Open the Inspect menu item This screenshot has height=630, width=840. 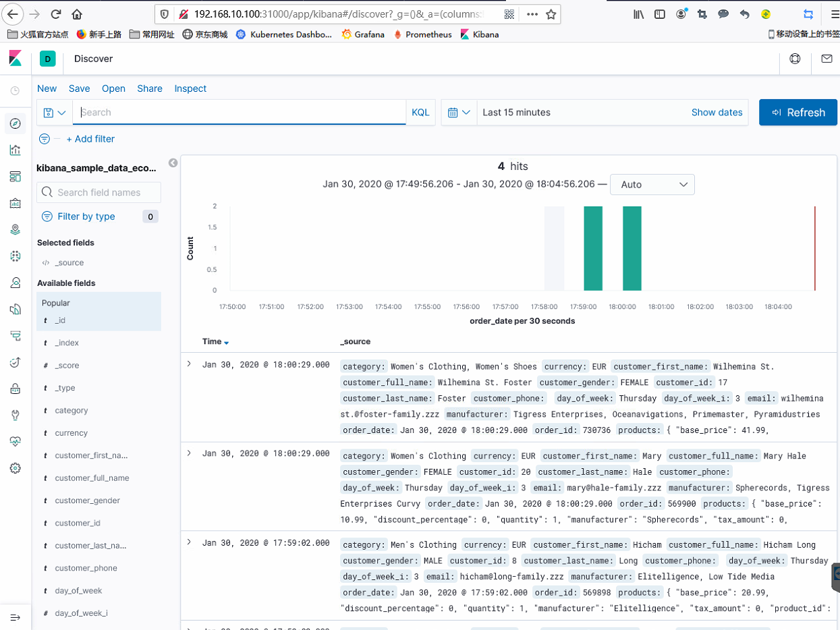(190, 88)
